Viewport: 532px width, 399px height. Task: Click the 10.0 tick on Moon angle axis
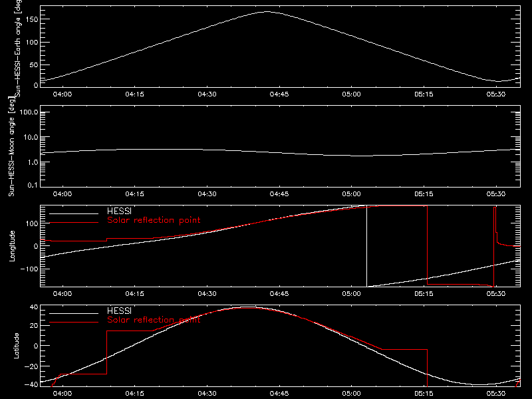[31, 138]
